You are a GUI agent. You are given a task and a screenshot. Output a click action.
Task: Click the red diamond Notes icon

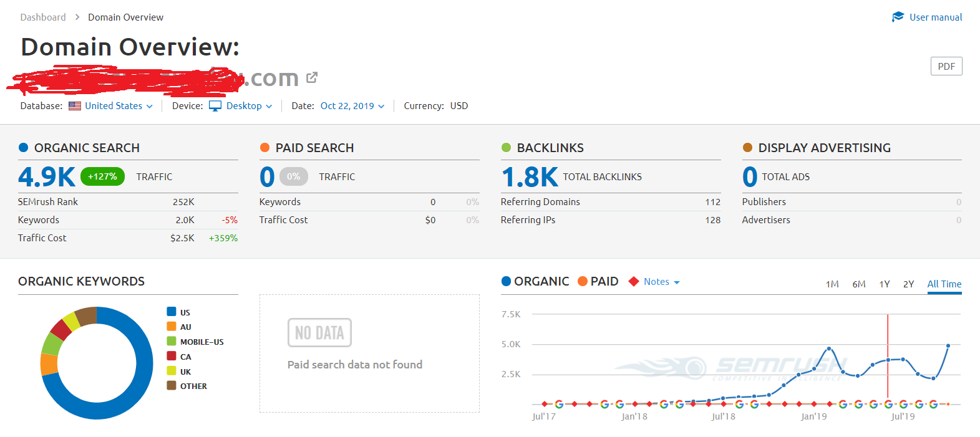point(634,282)
